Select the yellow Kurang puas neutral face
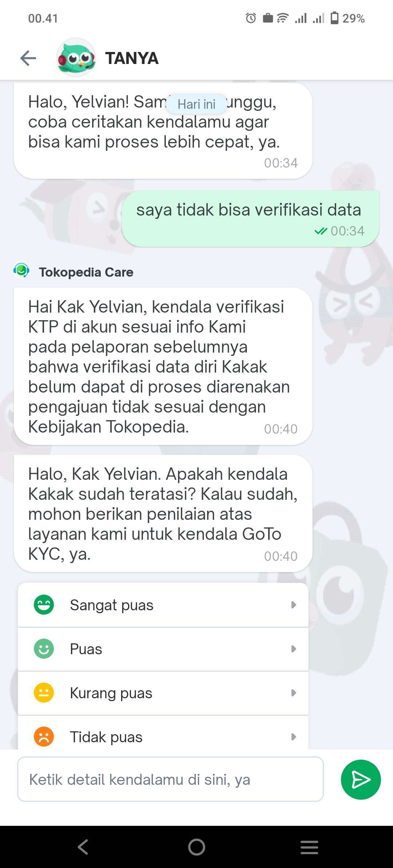 (44, 692)
